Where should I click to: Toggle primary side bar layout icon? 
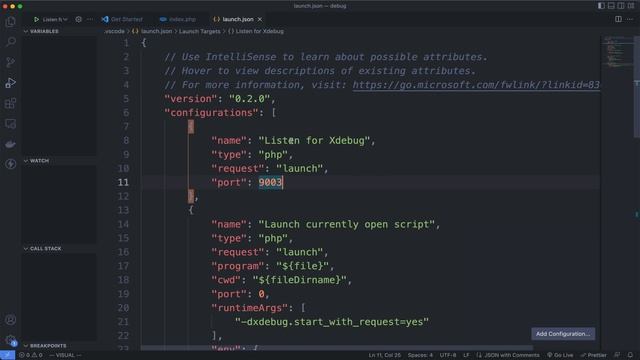pos(601,6)
